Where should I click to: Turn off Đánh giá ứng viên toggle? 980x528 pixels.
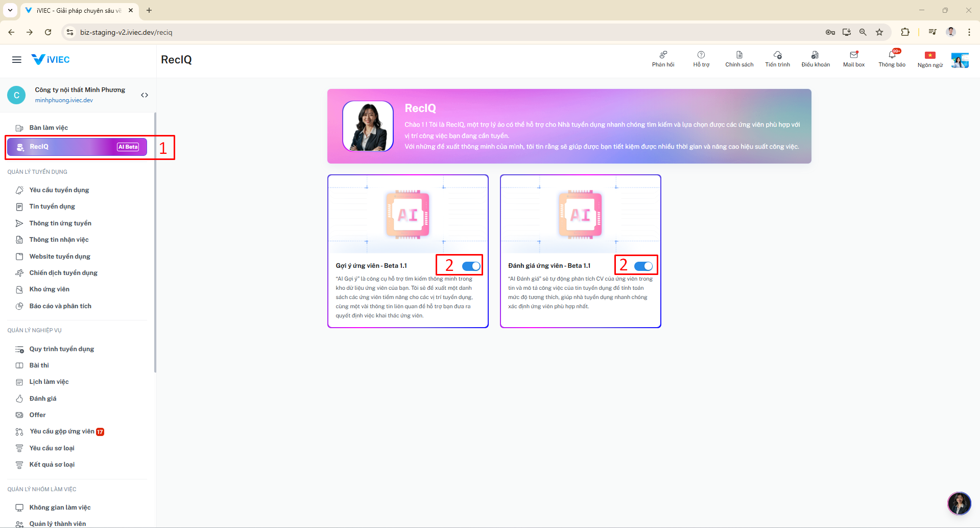click(643, 266)
